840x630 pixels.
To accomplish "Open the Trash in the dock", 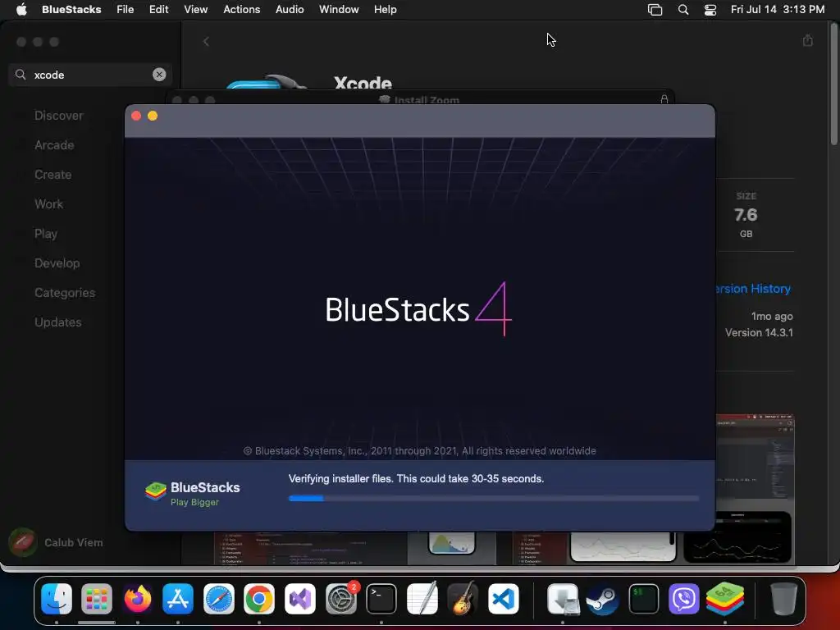I will [783, 598].
